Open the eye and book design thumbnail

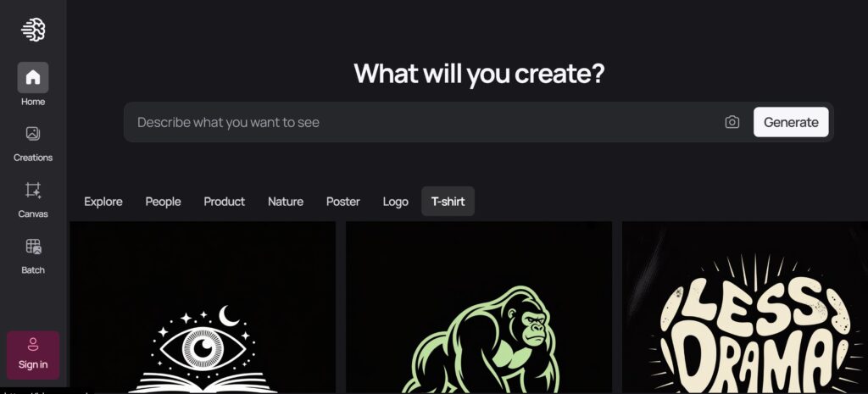pyautogui.click(x=203, y=308)
